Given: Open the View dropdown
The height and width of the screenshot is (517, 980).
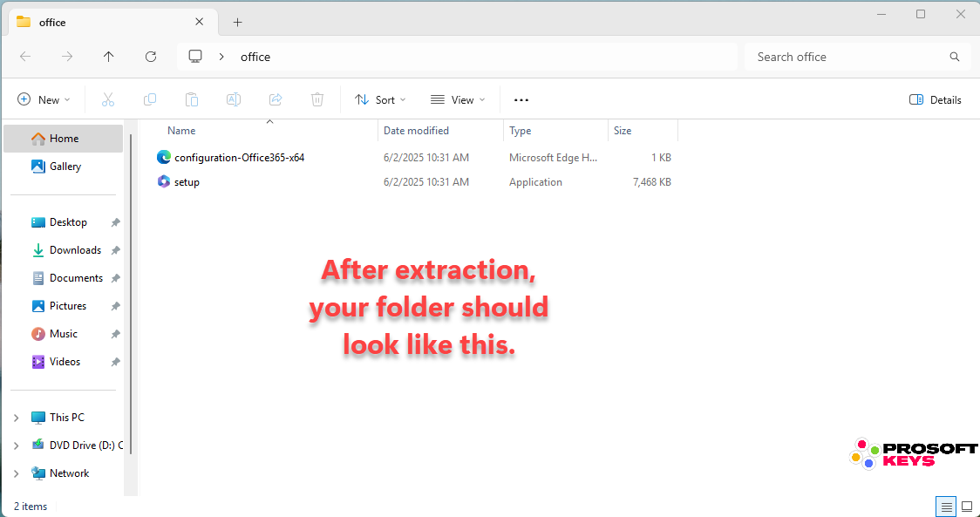Looking at the screenshot, I should coord(457,99).
